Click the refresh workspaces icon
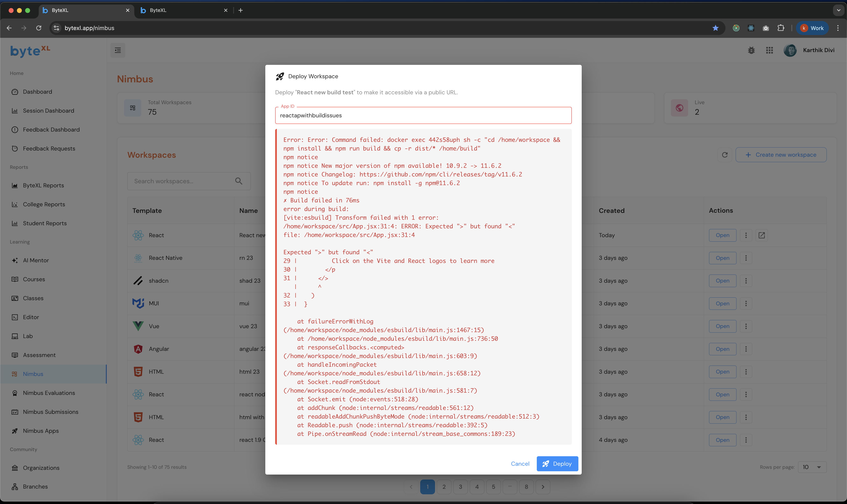 725,155
